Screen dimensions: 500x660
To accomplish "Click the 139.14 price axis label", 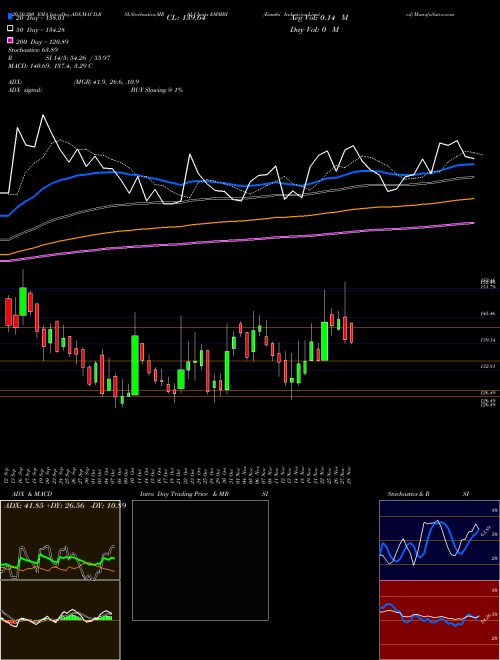I will click(x=488, y=340).
